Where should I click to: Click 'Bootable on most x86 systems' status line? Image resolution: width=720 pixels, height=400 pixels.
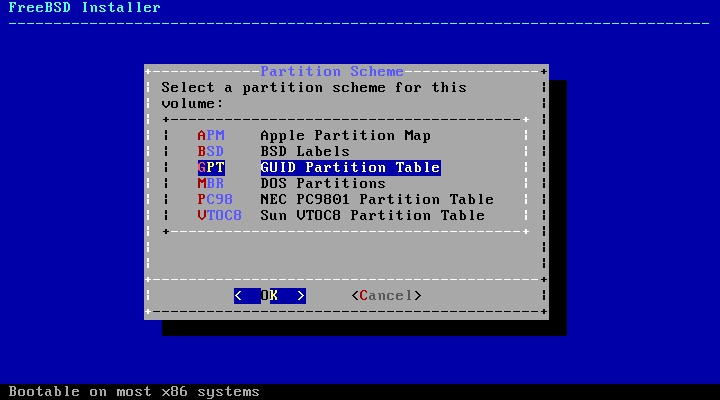(x=134, y=392)
